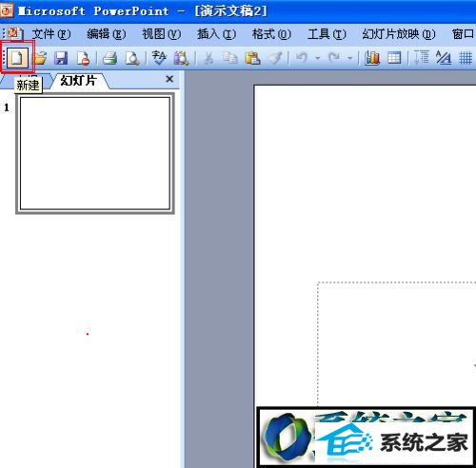Select slide 1 thumbnail
The width and height of the screenshot is (476, 468).
95,153
